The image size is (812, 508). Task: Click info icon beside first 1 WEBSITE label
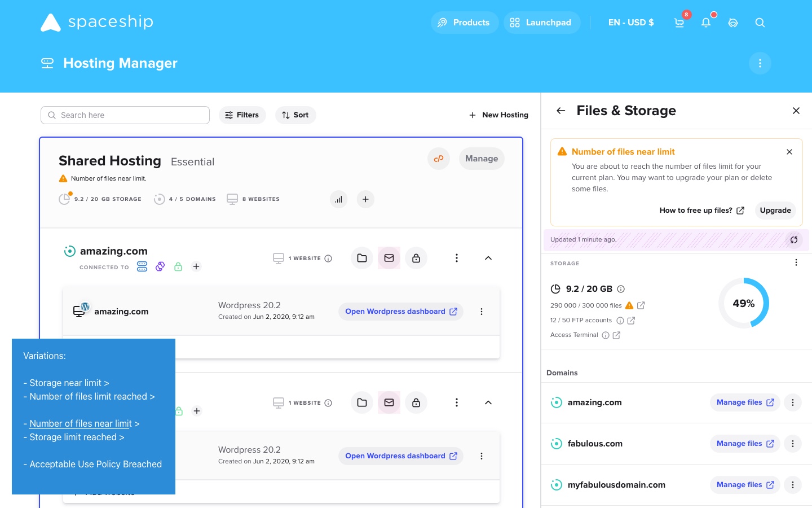point(328,259)
